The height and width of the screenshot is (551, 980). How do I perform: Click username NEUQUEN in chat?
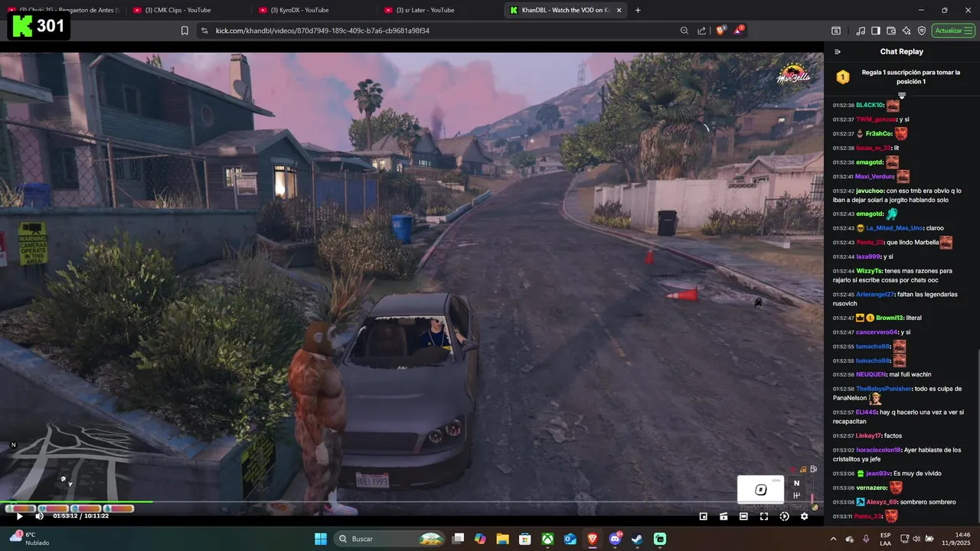(871, 374)
